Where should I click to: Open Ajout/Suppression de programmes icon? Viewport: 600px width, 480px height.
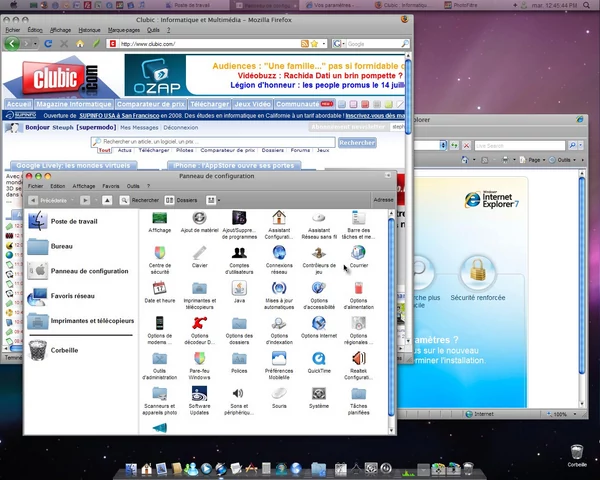(239, 218)
